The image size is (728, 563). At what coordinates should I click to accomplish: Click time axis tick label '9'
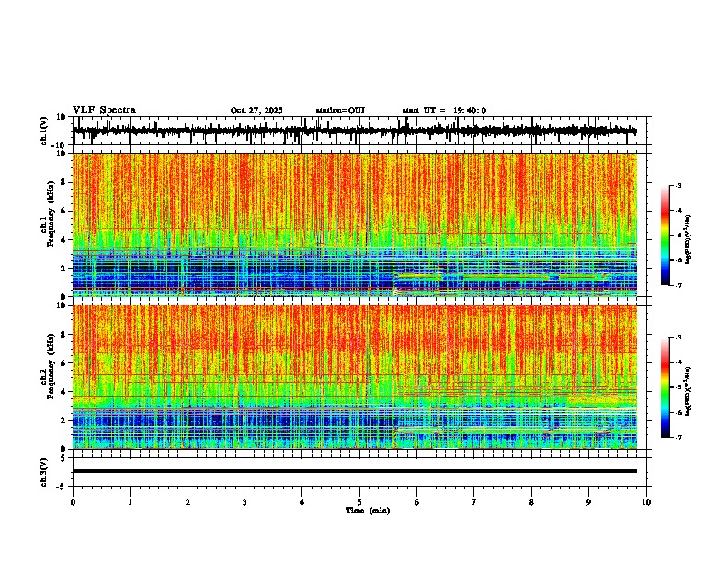coord(588,502)
